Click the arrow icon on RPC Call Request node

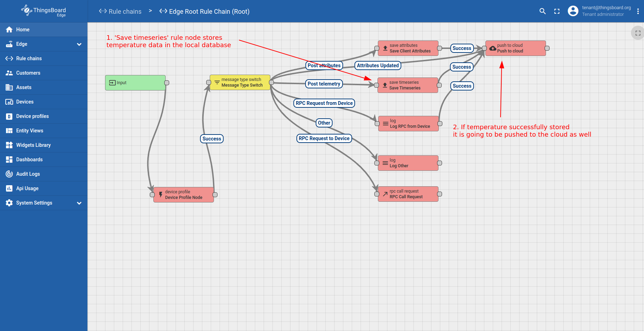(x=385, y=194)
